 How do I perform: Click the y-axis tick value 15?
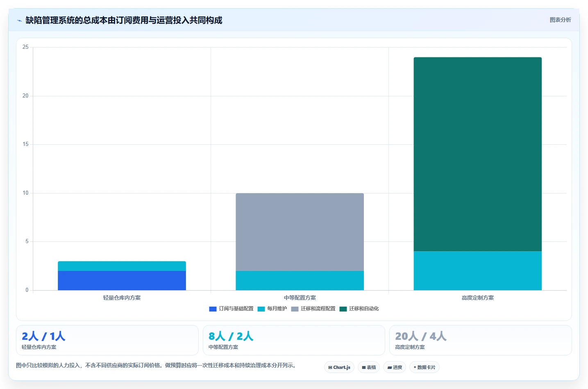25,144
